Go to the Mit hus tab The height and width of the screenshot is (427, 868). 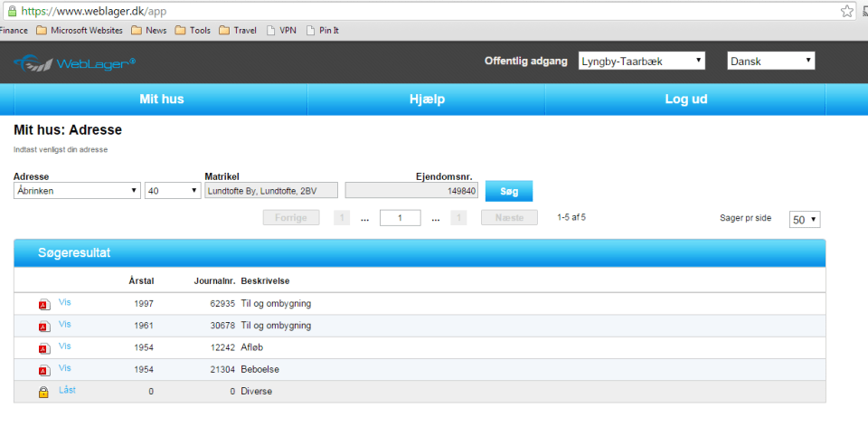click(161, 100)
